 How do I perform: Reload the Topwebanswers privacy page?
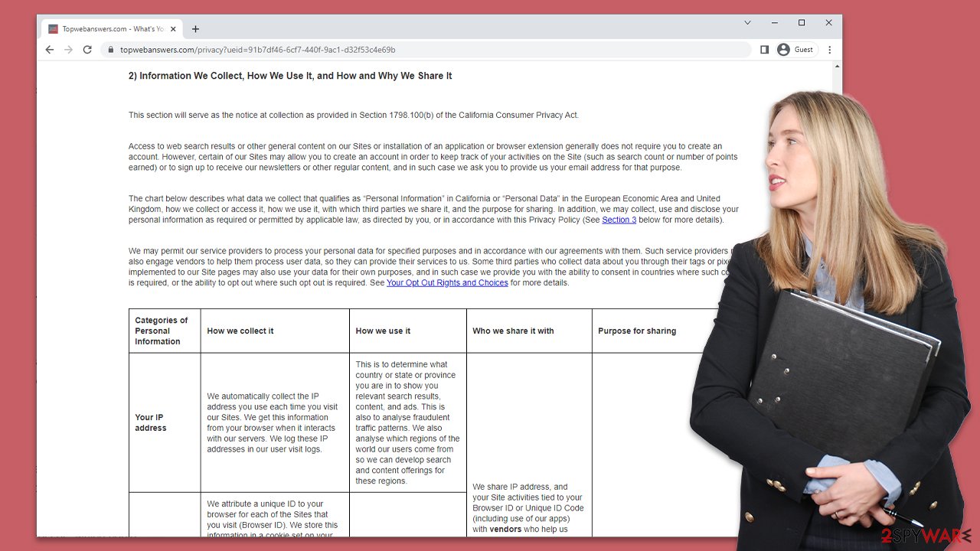coord(87,50)
